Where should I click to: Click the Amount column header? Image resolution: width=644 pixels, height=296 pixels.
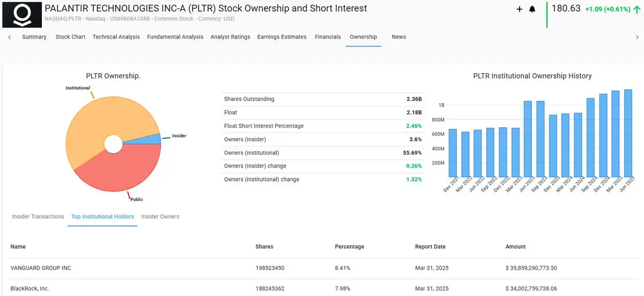point(516,247)
